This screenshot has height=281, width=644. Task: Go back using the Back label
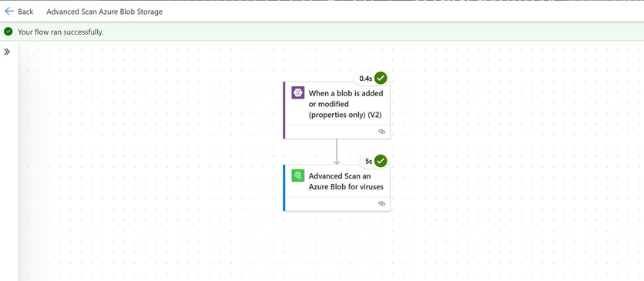tap(25, 12)
